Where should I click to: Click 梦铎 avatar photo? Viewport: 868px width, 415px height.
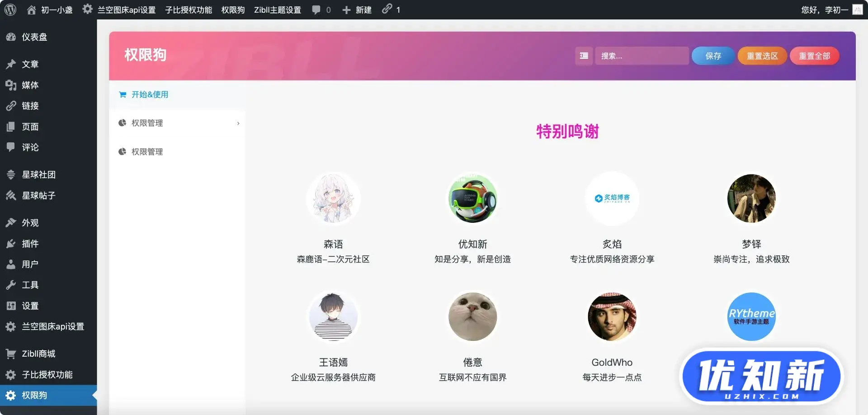[x=751, y=198]
